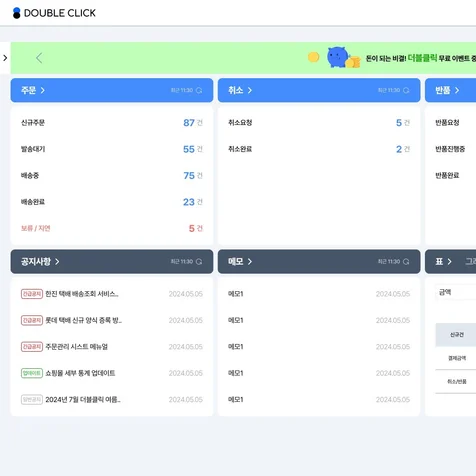This screenshot has height=476, width=476.
Task: Open the 금액 dropdown field
Action: tap(456, 292)
